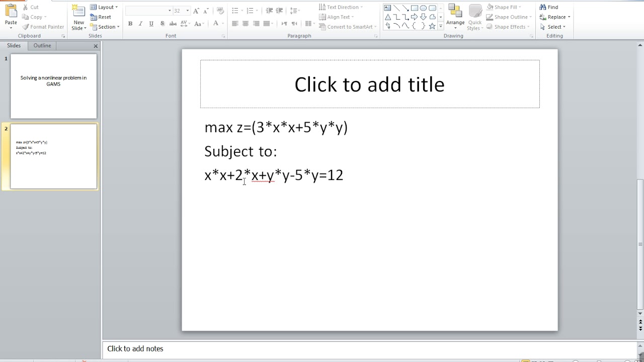Viewport: 644px width, 362px height.
Task: Open Change Case menu
Action: (x=198, y=24)
